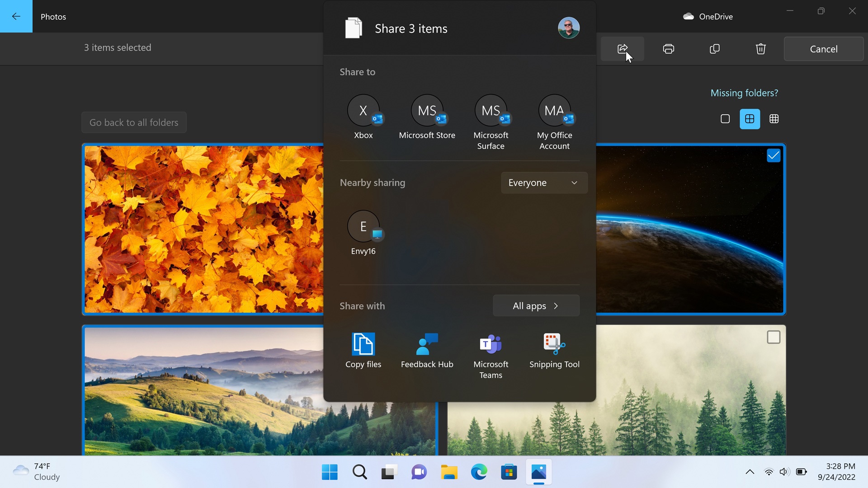Switch to single-item view layout
This screenshot has width=868, height=488.
point(725,119)
